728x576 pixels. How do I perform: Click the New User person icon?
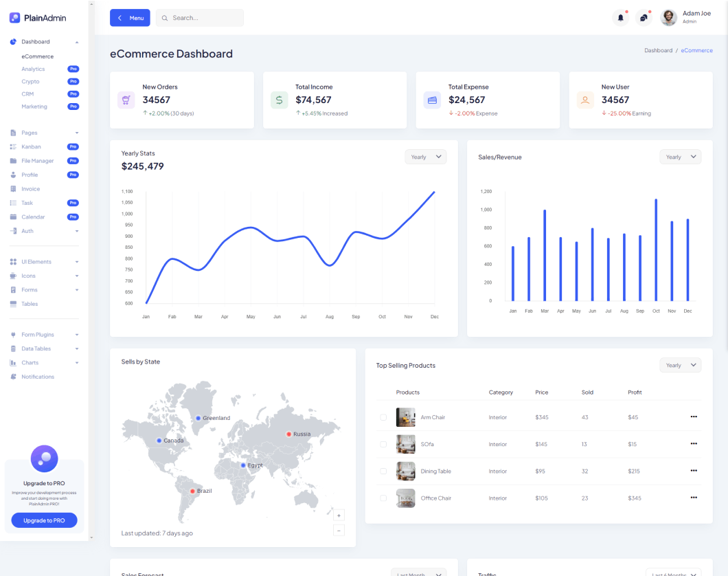tap(585, 100)
